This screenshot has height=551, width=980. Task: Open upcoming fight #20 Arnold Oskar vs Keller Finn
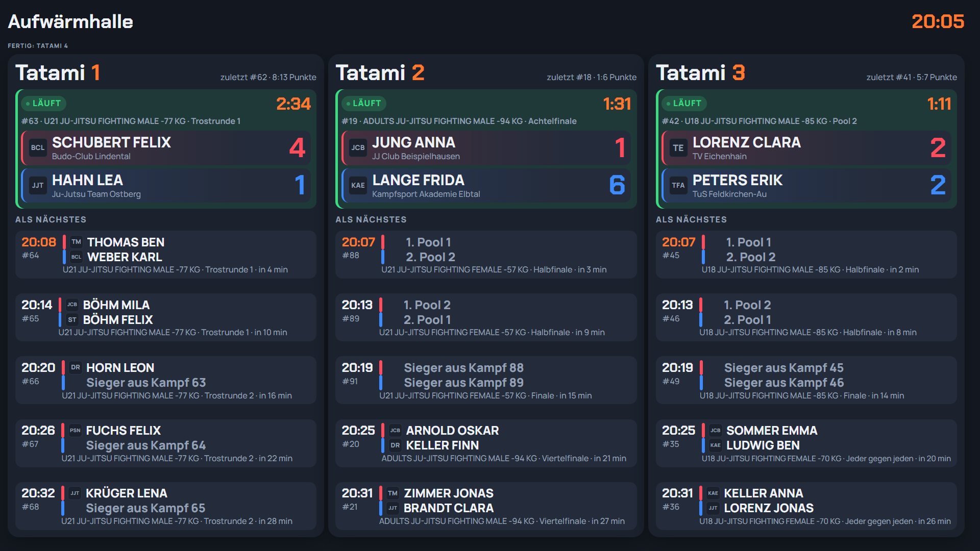click(486, 443)
